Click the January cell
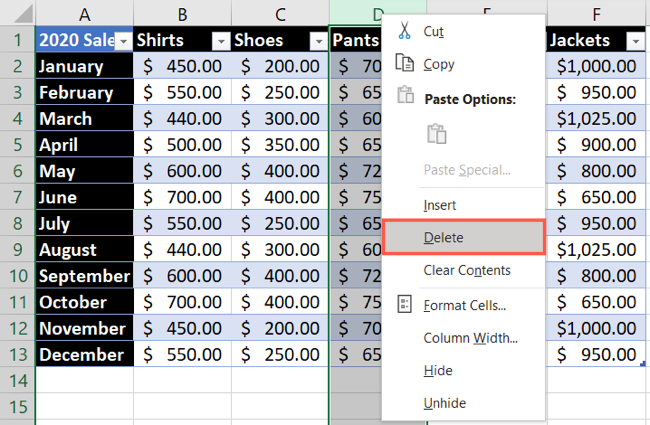The width and height of the screenshot is (650, 425). [84, 66]
